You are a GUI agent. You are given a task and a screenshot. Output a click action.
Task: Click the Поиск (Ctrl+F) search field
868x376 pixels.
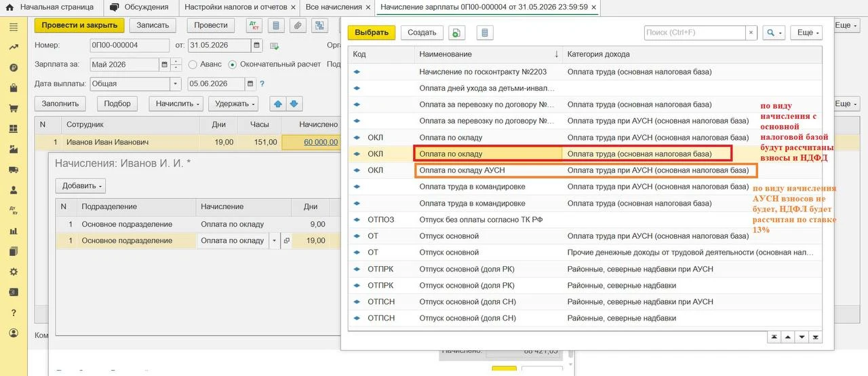click(x=694, y=33)
